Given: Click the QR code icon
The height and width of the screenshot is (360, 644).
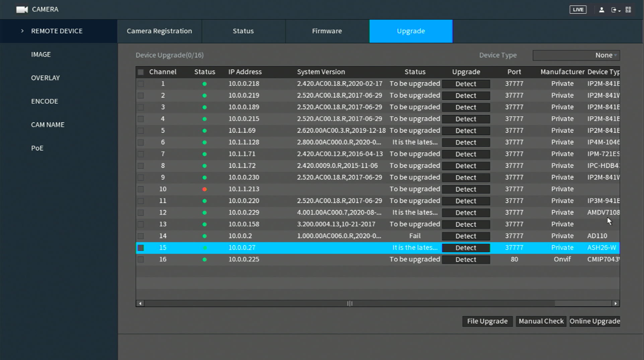Looking at the screenshot, I should point(628,10).
